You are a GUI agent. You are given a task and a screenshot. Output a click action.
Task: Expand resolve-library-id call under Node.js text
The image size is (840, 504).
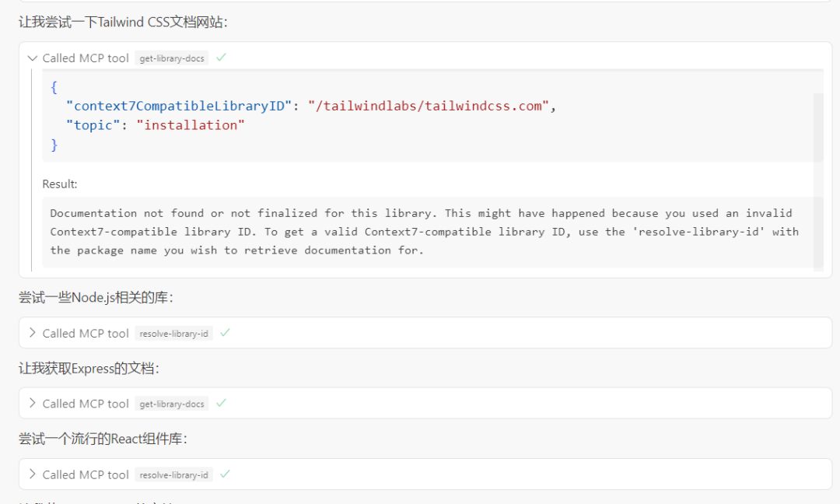pyautogui.click(x=32, y=333)
